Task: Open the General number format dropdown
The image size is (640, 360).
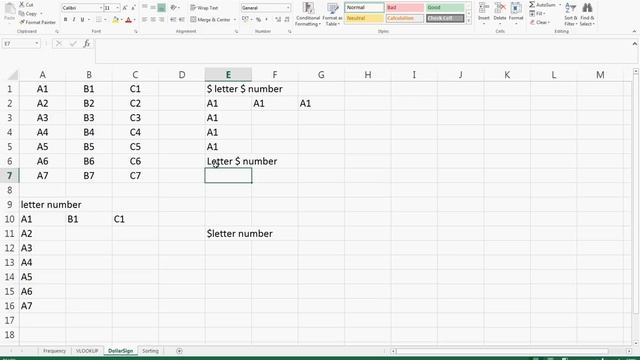Action: [288, 8]
